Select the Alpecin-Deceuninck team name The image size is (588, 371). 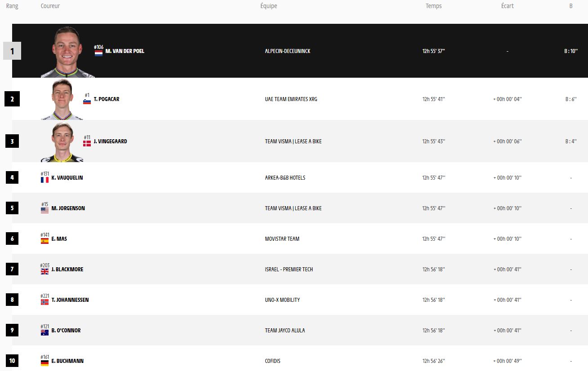288,51
